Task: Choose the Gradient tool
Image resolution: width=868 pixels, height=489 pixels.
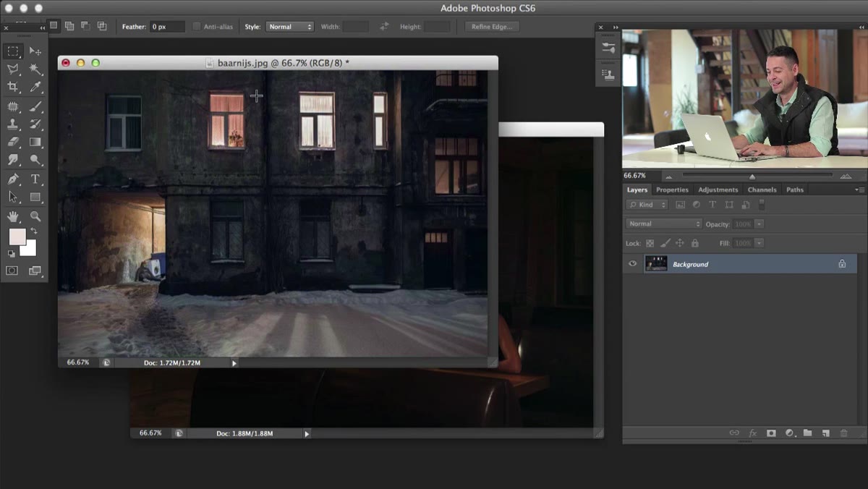Action: (35, 143)
